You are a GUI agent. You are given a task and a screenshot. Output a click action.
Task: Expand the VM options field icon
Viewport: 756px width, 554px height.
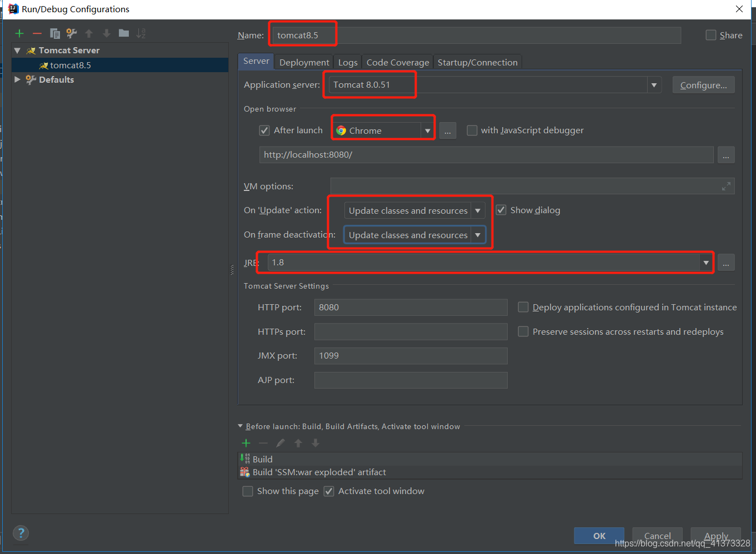pos(726,186)
